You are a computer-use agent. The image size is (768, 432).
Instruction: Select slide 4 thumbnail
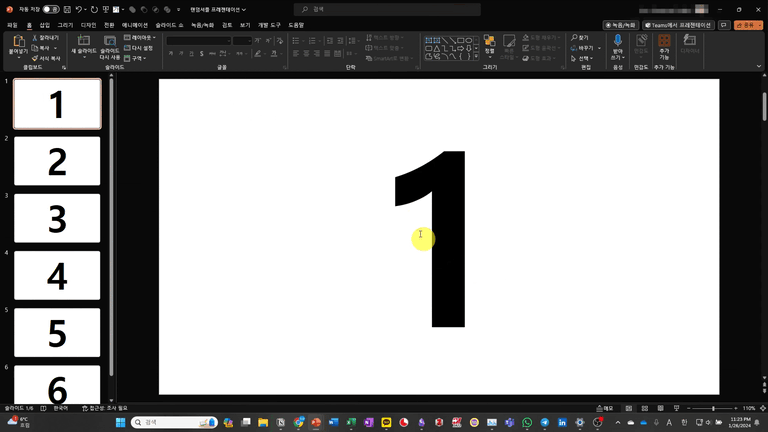tap(57, 275)
